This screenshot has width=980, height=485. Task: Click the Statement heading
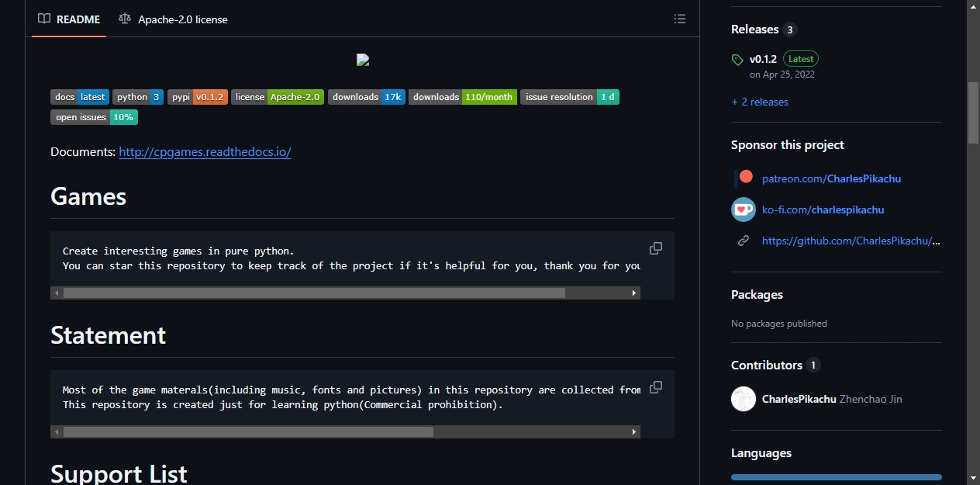(108, 335)
